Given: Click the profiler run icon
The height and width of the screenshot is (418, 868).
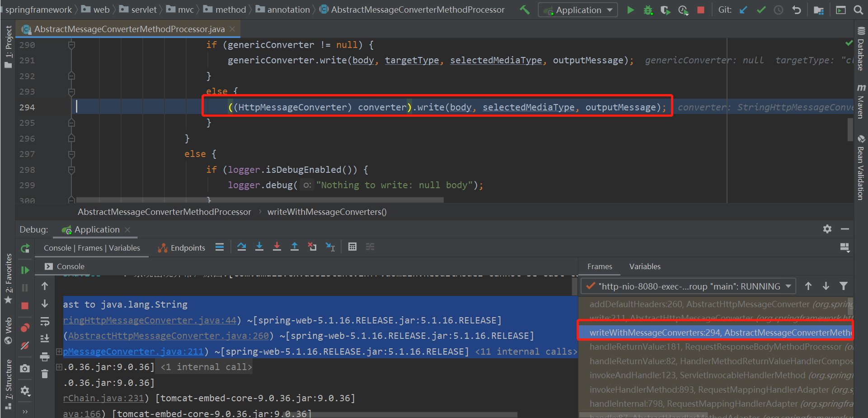Looking at the screenshot, I should tap(683, 10).
